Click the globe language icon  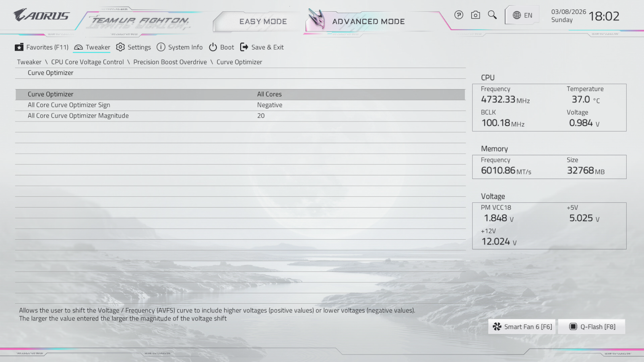coord(517,15)
